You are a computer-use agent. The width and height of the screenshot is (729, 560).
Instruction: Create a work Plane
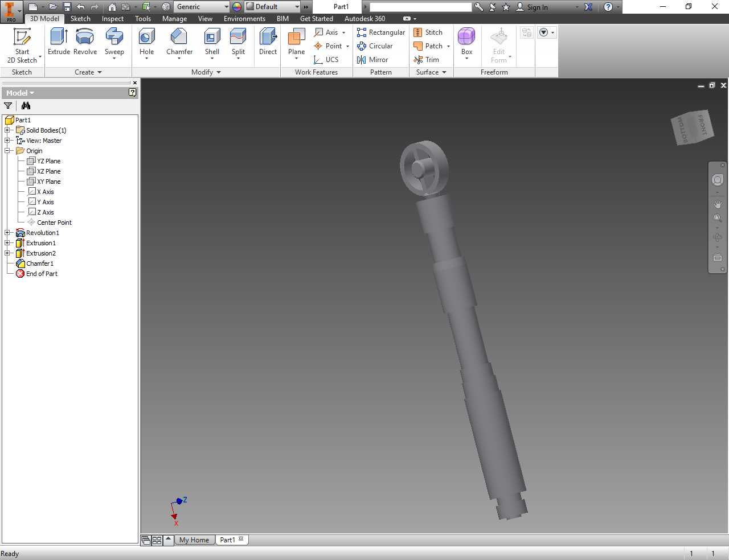(296, 43)
